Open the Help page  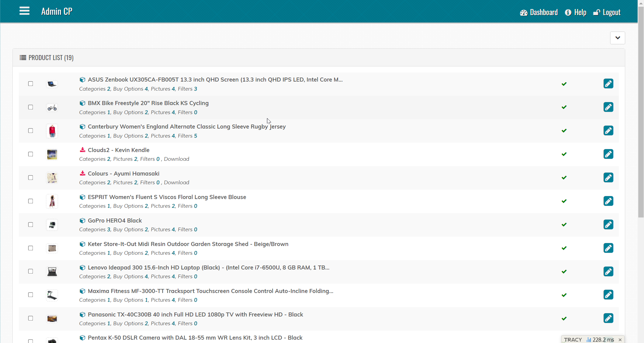576,12
